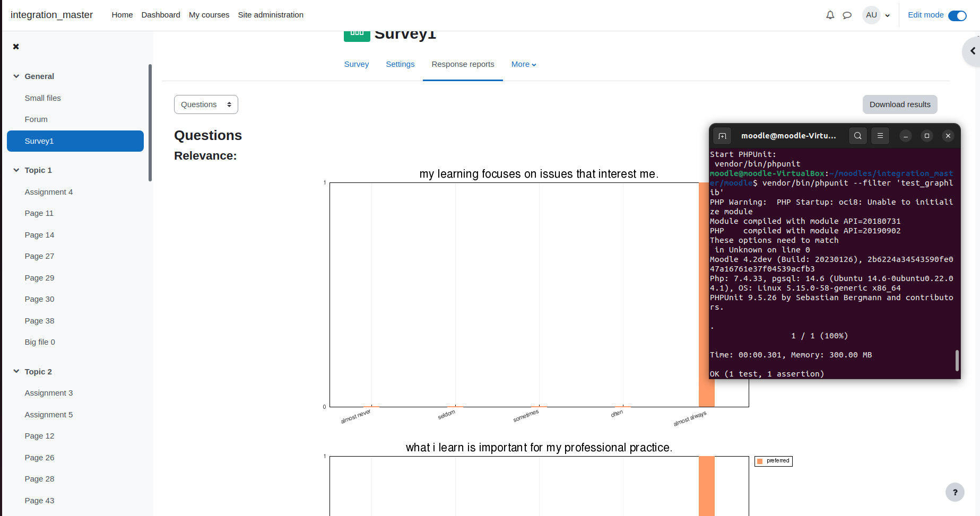
Task: Collapse the General section
Action: [16, 76]
